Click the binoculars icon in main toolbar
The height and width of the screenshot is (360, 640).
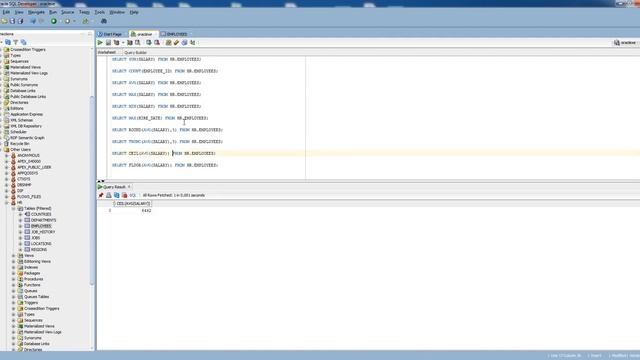(x=104, y=21)
